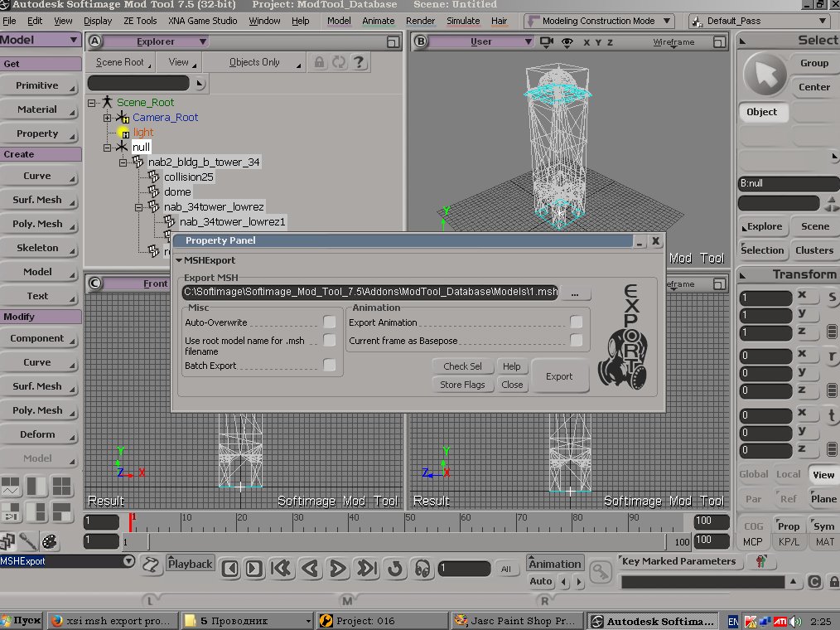This screenshot has height=630, width=840.
Task: Toggle the X axis in viewport B
Action: [x=587, y=42]
